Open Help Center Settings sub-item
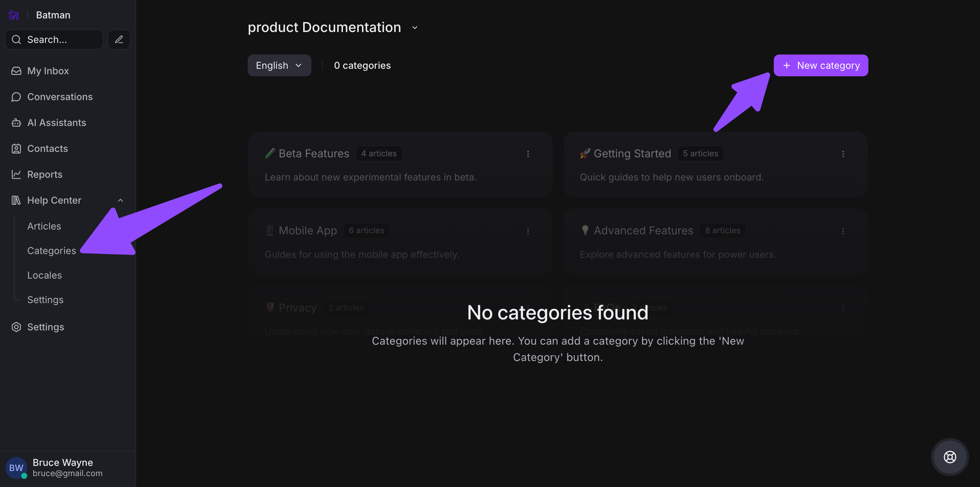The image size is (980, 487). (45, 300)
